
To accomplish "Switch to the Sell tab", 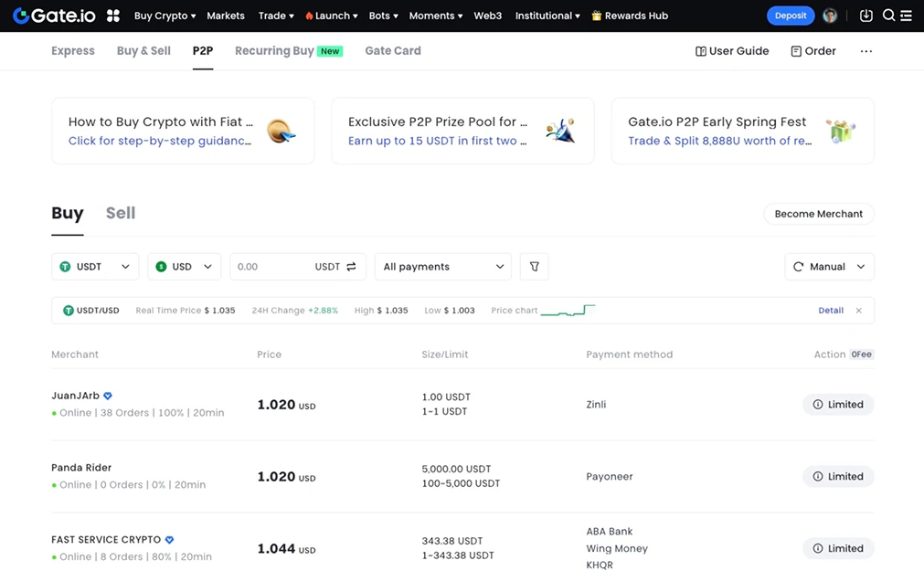I will (x=120, y=213).
